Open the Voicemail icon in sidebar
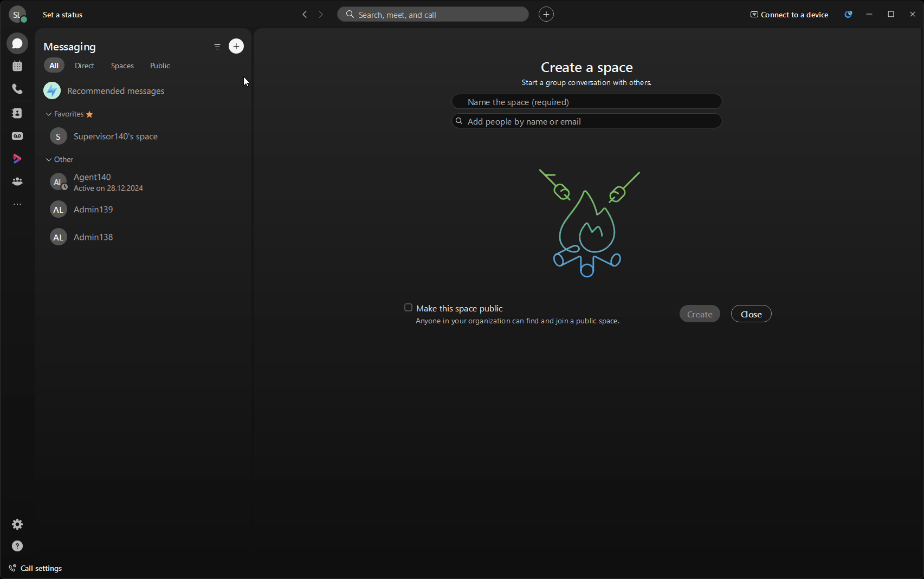 pos(17,136)
